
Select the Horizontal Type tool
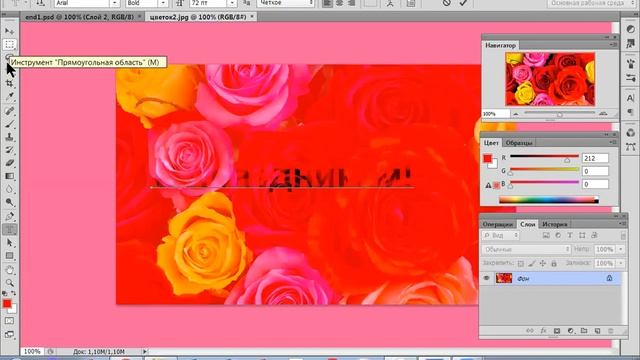[9, 229]
